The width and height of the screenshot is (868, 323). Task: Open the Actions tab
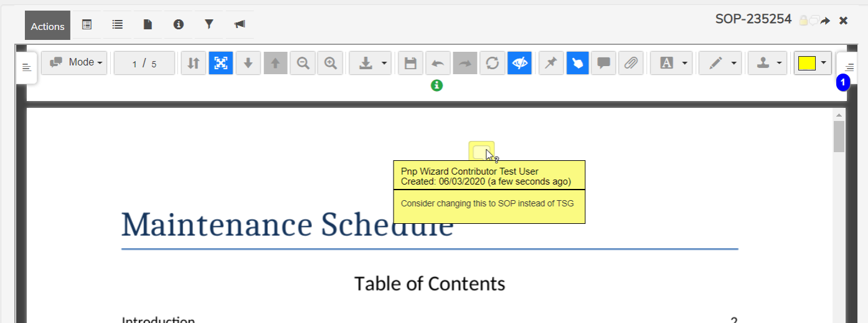point(47,26)
